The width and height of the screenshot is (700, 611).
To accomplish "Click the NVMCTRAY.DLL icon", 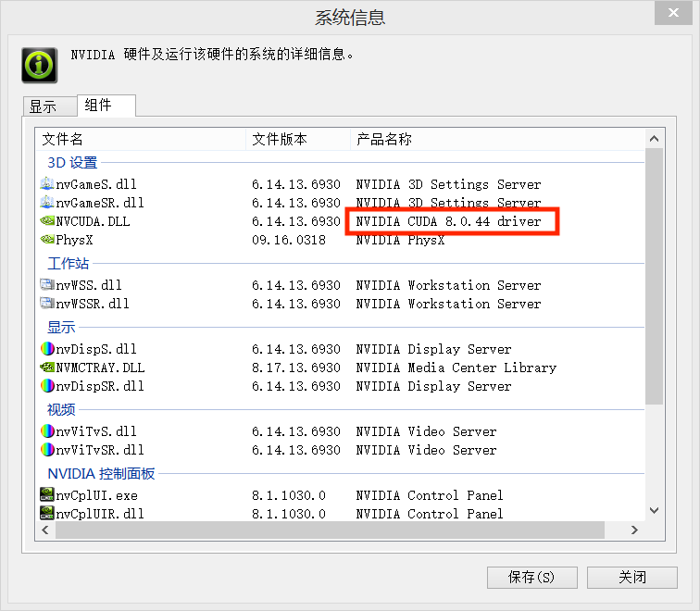I will click(x=47, y=367).
